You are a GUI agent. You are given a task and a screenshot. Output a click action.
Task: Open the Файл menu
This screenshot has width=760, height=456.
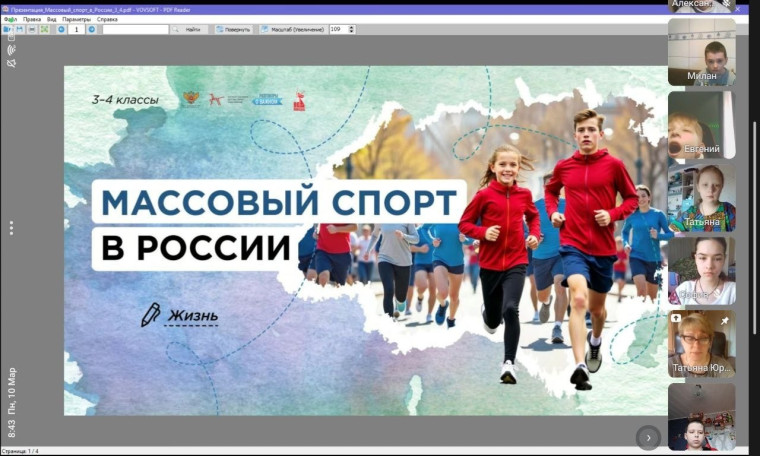pyautogui.click(x=10, y=19)
